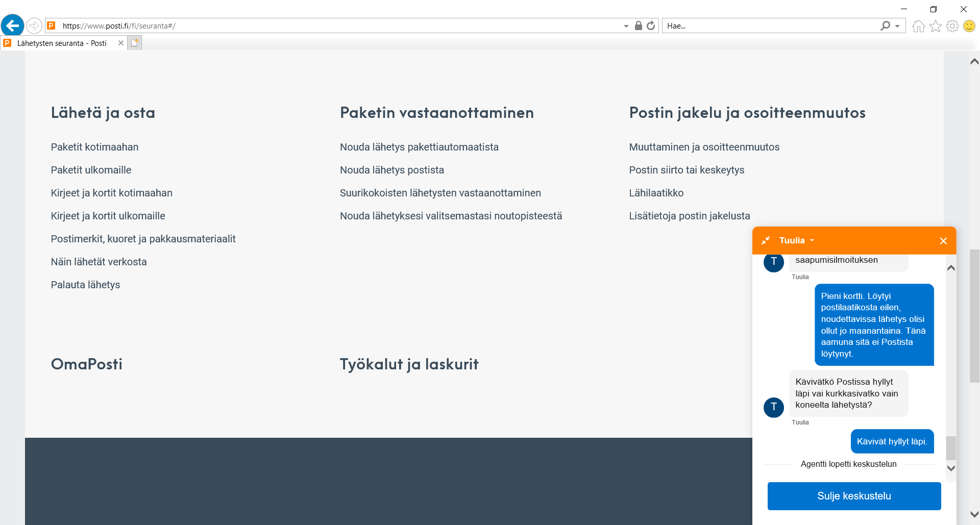Click the browser forward arrow button
Screen dimensions: 980x525
click(34, 26)
